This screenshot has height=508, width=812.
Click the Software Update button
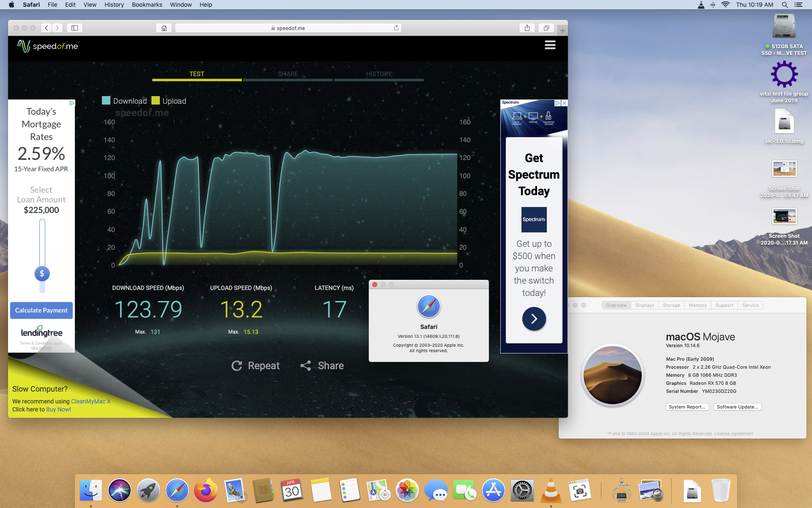[x=737, y=407]
